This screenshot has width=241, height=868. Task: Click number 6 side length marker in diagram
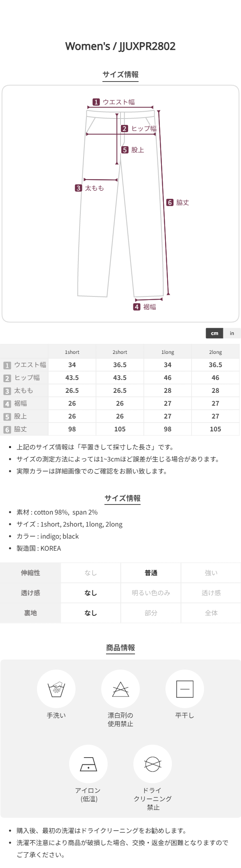pyautogui.click(x=170, y=202)
